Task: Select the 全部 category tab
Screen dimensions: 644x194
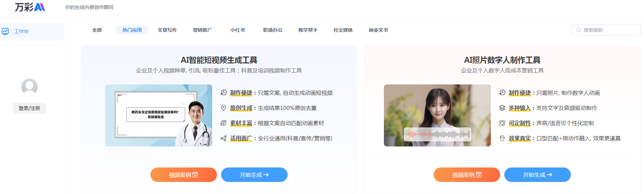Action: click(97, 30)
